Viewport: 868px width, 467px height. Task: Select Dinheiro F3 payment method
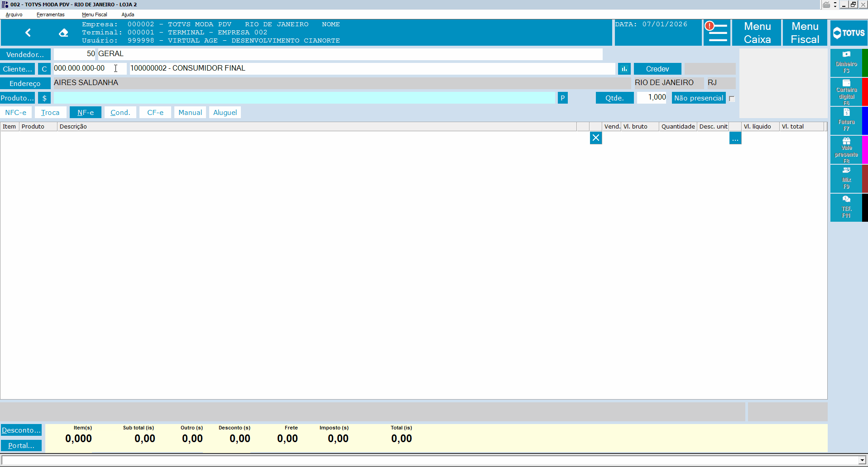[846, 63]
